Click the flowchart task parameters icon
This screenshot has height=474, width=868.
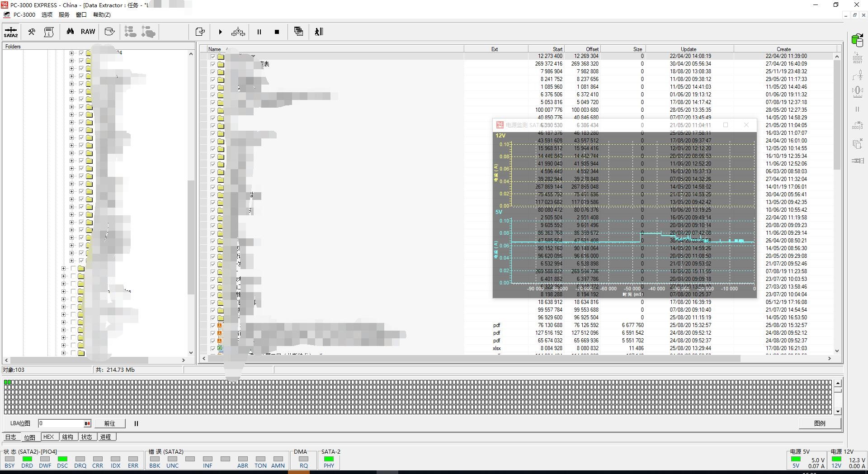tap(238, 32)
